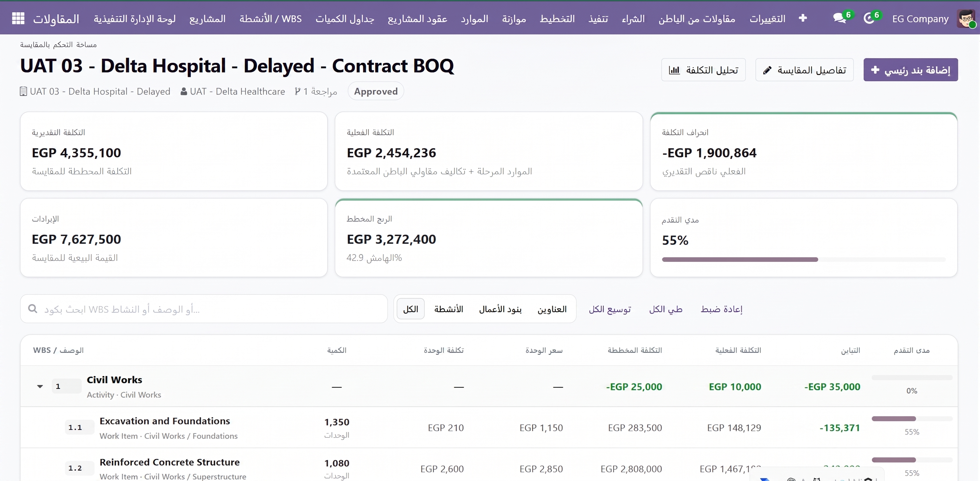Open the الموارد menu
The height and width of the screenshot is (481, 980).
(474, 19)
